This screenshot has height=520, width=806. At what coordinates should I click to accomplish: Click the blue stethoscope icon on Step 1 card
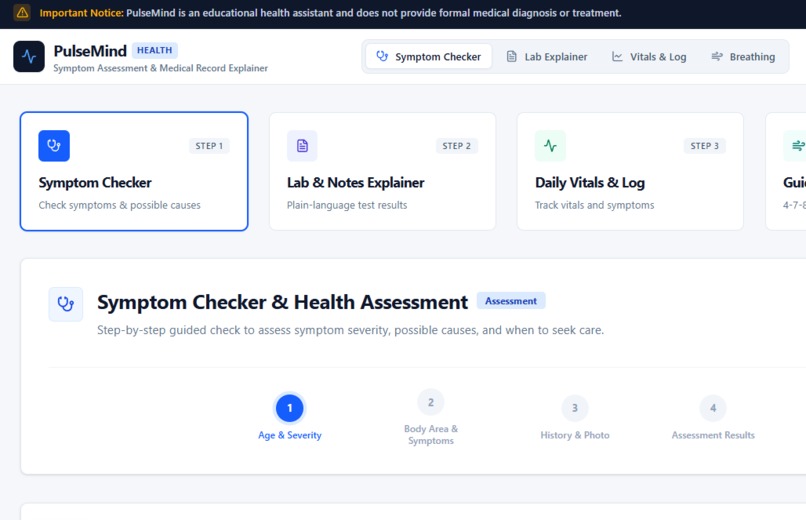click(54, 146)
